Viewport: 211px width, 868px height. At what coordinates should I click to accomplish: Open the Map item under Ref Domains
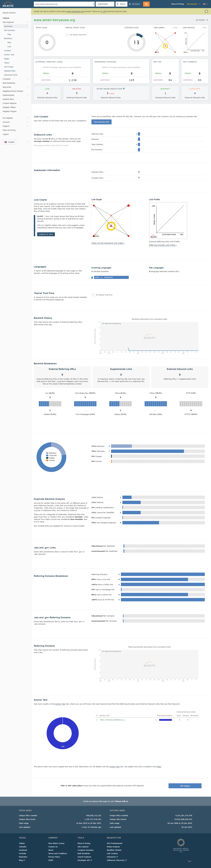(x=9, y=34)
